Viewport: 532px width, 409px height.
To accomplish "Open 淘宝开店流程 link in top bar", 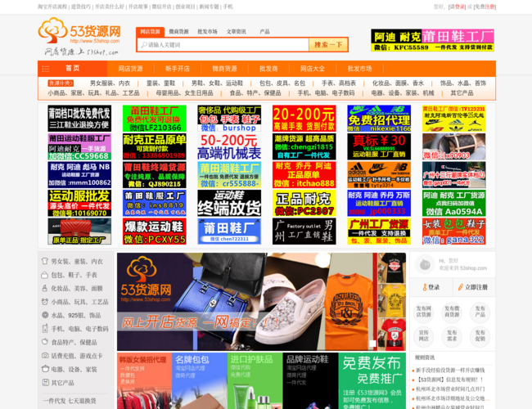I will coord(52,7).
